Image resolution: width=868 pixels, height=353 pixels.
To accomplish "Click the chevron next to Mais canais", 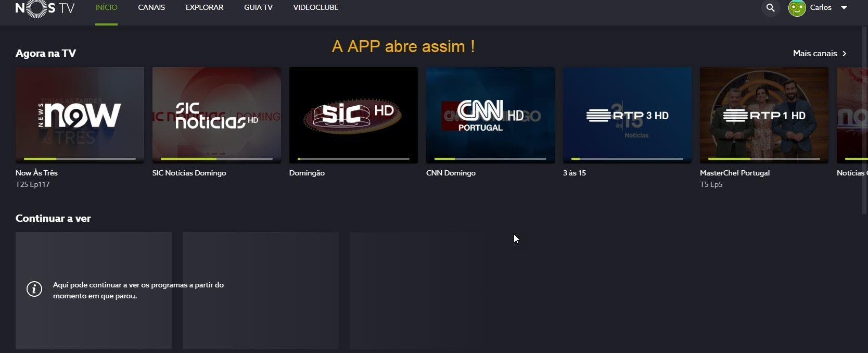I will 844,54.
